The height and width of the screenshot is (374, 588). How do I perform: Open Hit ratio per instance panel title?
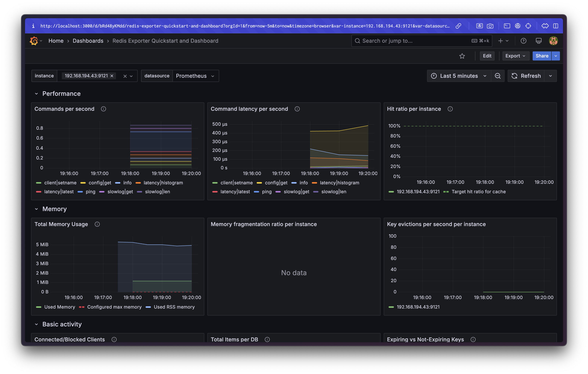(414, 109)
